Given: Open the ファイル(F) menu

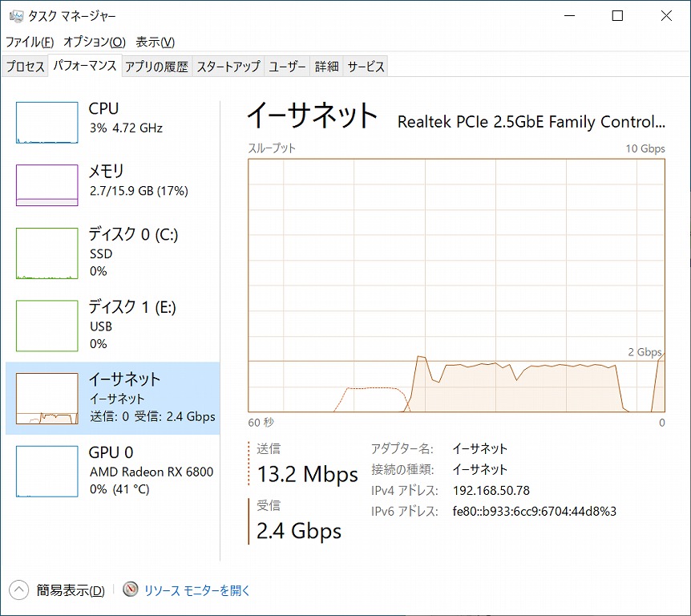Looking at the screenshot, I should [x=30, y=42].
